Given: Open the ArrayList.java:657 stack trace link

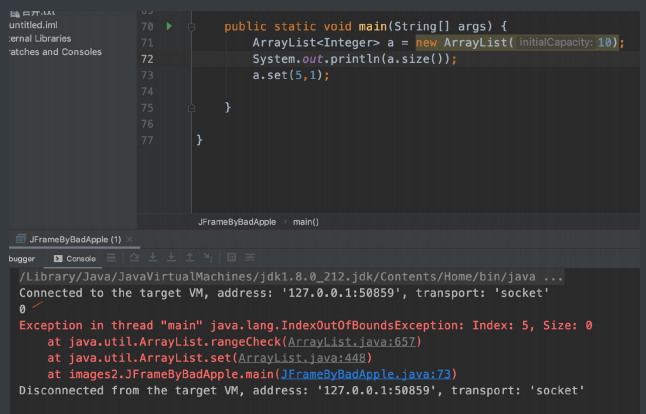Looking at the screenshot, I should (351, 342).
